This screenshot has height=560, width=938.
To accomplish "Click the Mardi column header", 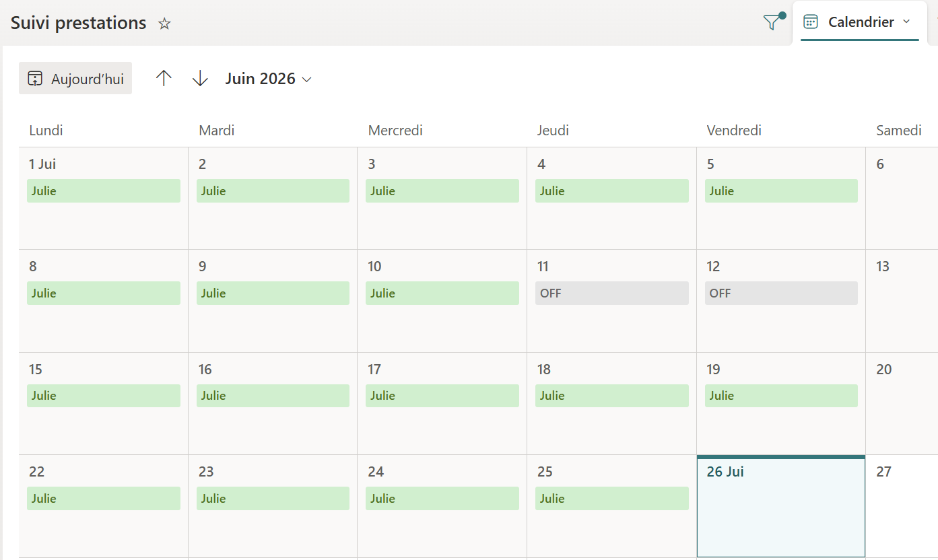I will [x=217, y=131].
